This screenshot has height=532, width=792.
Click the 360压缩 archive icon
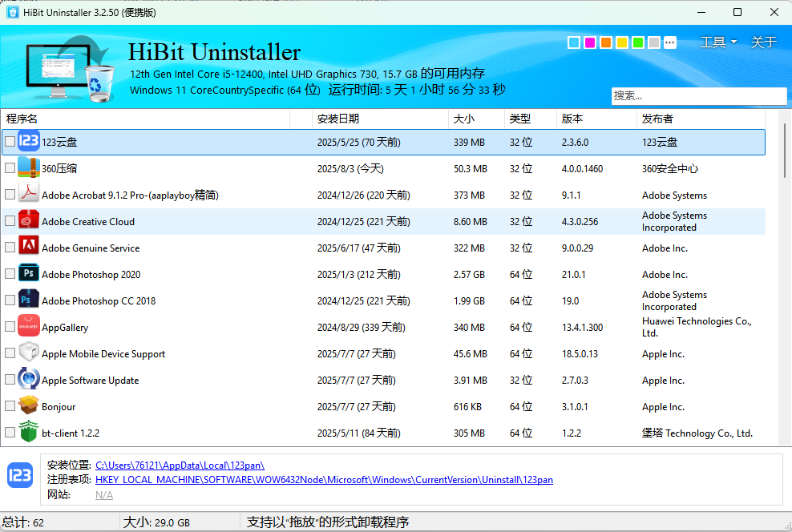28,167
